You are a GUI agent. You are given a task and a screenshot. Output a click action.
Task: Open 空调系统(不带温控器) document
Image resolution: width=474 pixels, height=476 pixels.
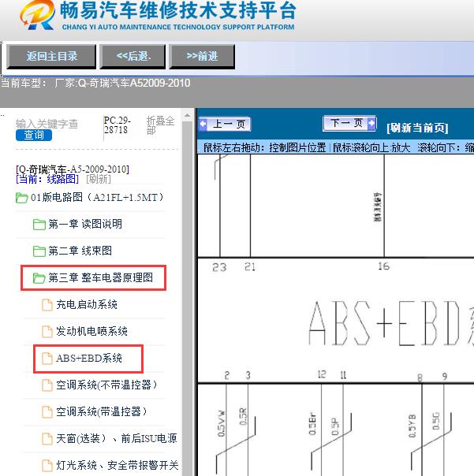coord(106,385)
